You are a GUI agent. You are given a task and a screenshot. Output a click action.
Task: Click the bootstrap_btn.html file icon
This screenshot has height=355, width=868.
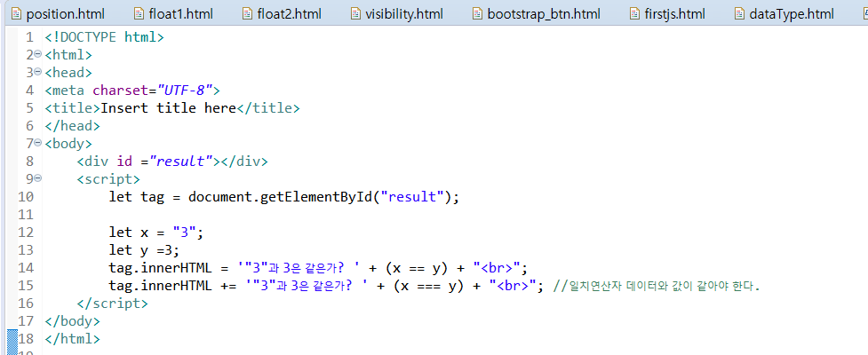[x=478, y=14]
